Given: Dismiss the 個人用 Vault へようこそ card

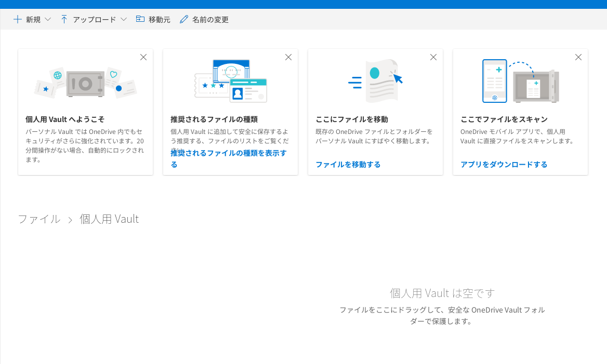Looking at the screenshot, I should [143, 57].
